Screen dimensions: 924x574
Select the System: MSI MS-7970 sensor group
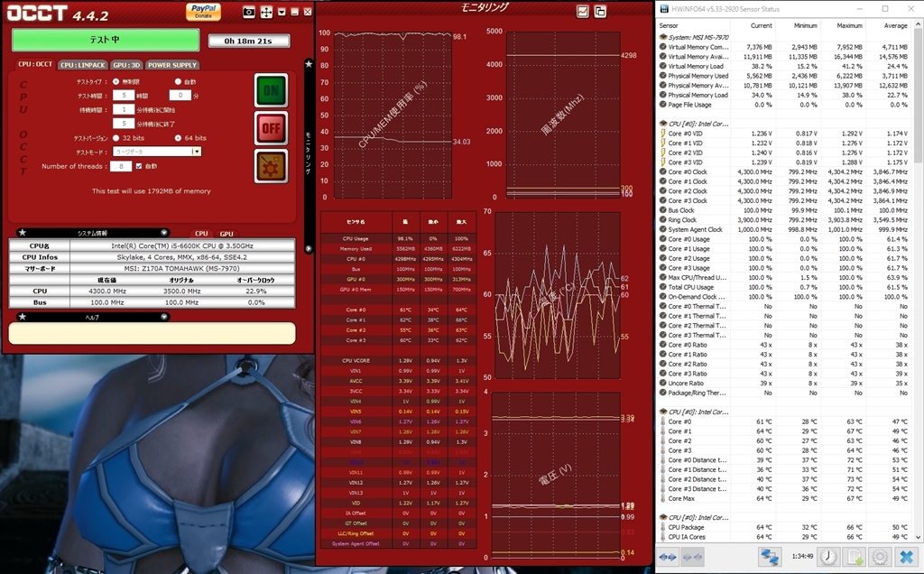click(x=784, y=37)
